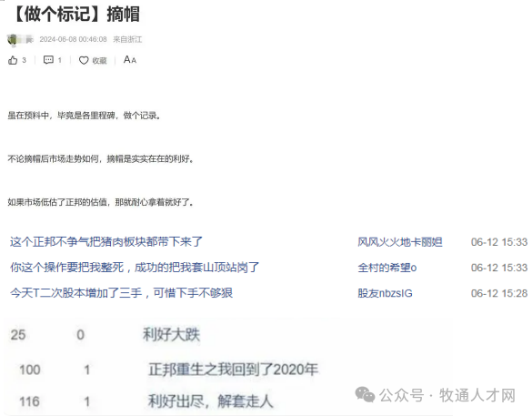Click the thumbs-up like icon
Screen dimensions: 532x416
pos(13,60)
